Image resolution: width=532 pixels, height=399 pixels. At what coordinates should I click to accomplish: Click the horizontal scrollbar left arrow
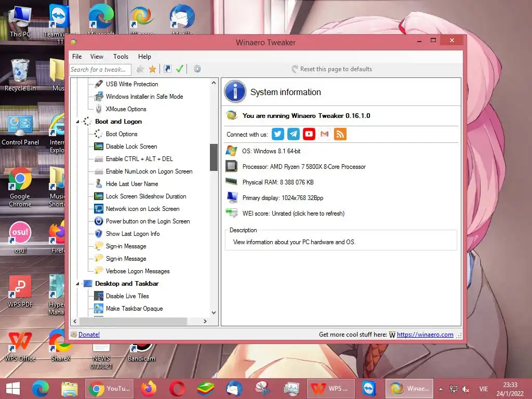[x=75, y=321]
